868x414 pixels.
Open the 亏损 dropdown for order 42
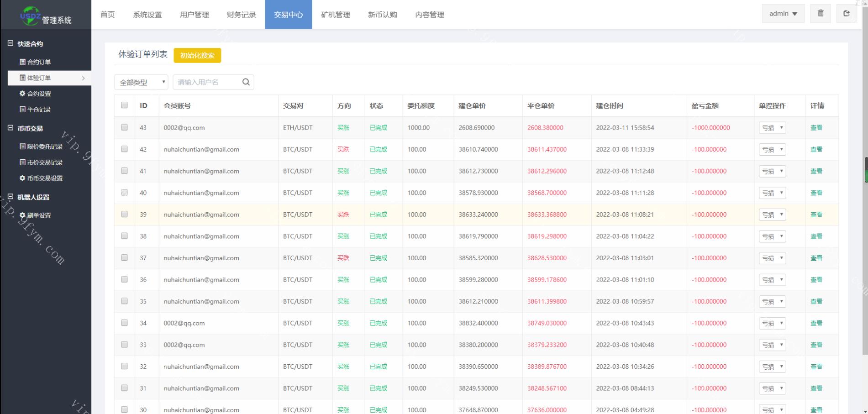[x=772, y=150]
